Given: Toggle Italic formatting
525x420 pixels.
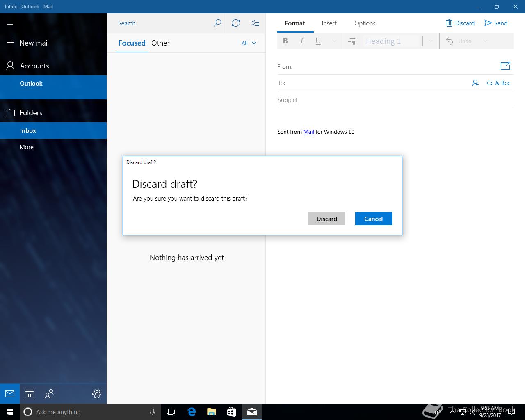Looking at the screenshot, I should coord(302,41).
